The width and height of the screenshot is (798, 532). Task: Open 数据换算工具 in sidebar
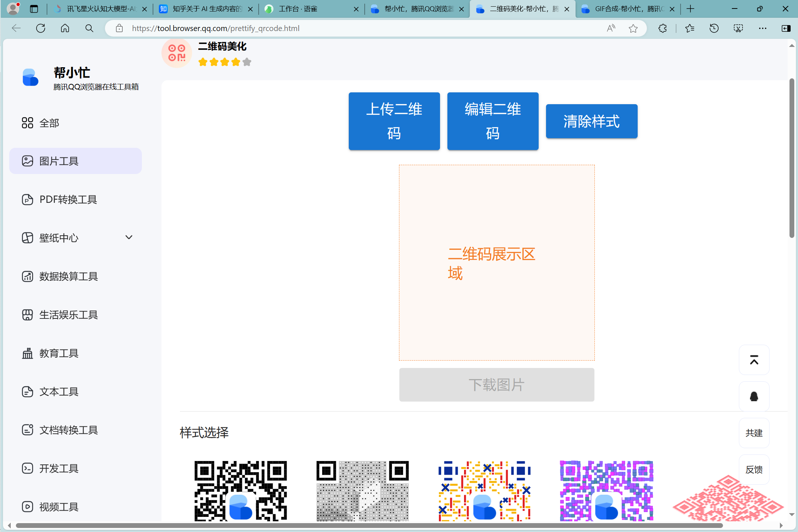tap(75, 276)
